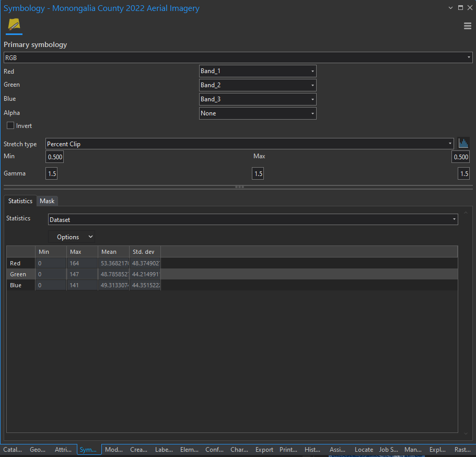Click the Max percent clip input field
This screenshot has width=476, height=457.
460,157
